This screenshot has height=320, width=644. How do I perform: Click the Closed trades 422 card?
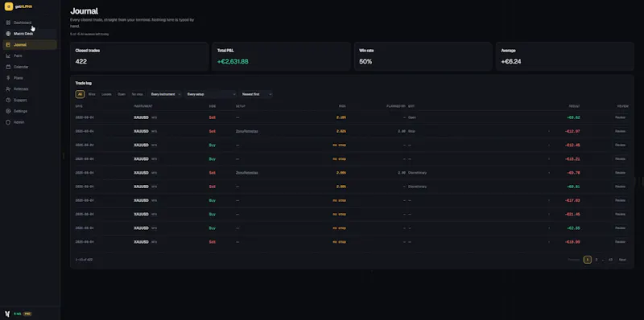click(139, 56)
